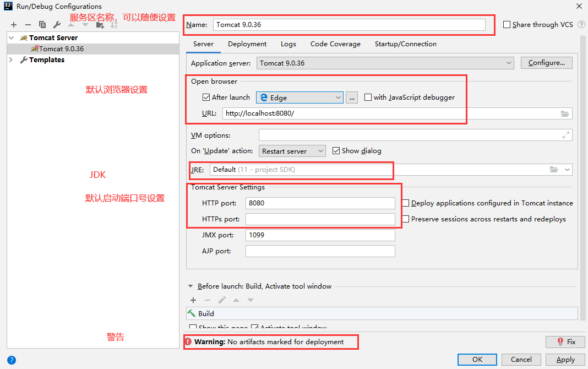Switch to the Deployment tab
Image resolution: width=588 pixels, height=369 pixels.
(247, 44)
